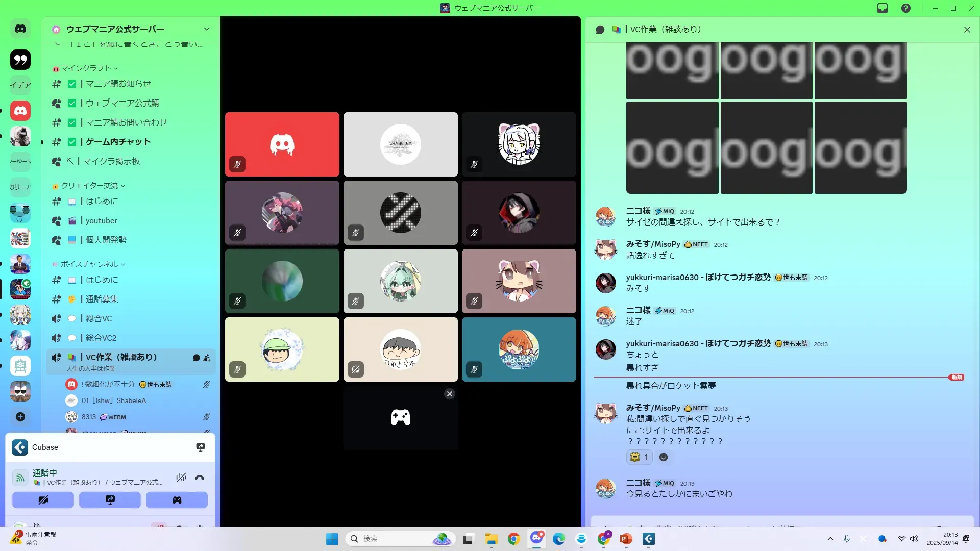Add reaction emoji to みそす message
Screen dimensions: 980x551
(x=663, y=457)
